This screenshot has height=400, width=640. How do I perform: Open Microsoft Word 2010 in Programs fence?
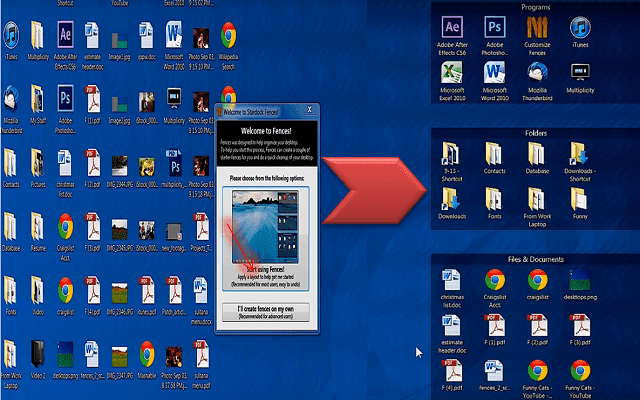pyautogui.click(x=494, y=74)
